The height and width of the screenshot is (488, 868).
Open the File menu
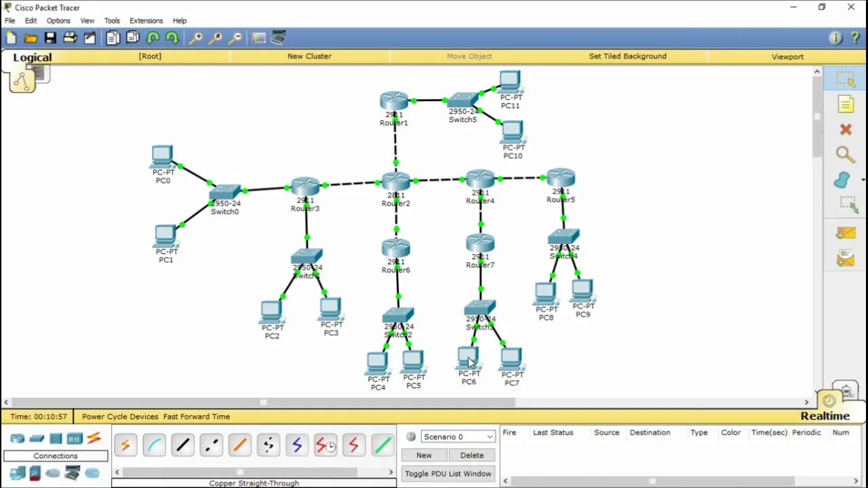point(10,21)
